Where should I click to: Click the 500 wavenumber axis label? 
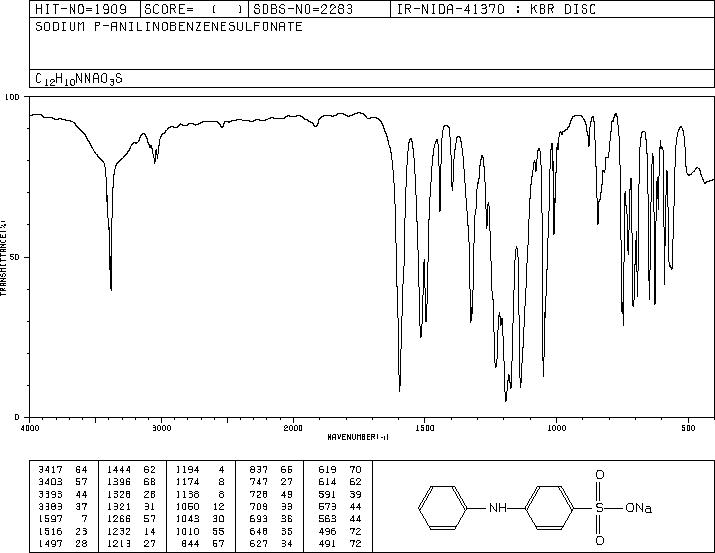(x=689, y=428)
